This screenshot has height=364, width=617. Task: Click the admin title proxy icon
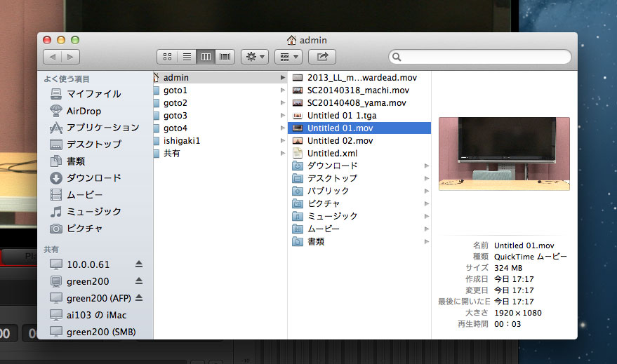point(291,40)
